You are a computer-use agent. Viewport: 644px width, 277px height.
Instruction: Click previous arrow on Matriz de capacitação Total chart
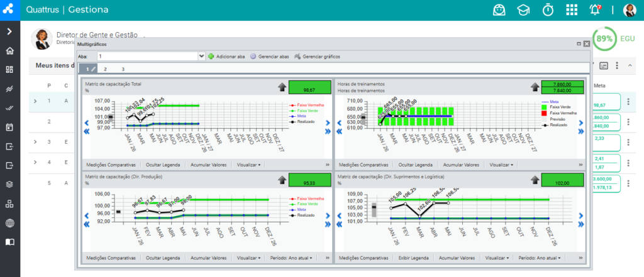87,122
